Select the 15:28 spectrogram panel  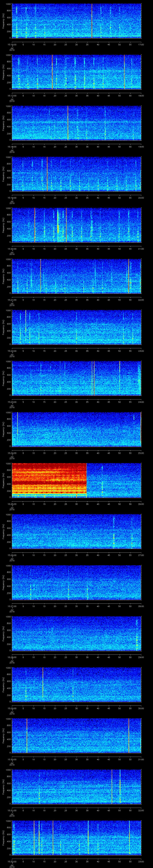tap(76, 633)
